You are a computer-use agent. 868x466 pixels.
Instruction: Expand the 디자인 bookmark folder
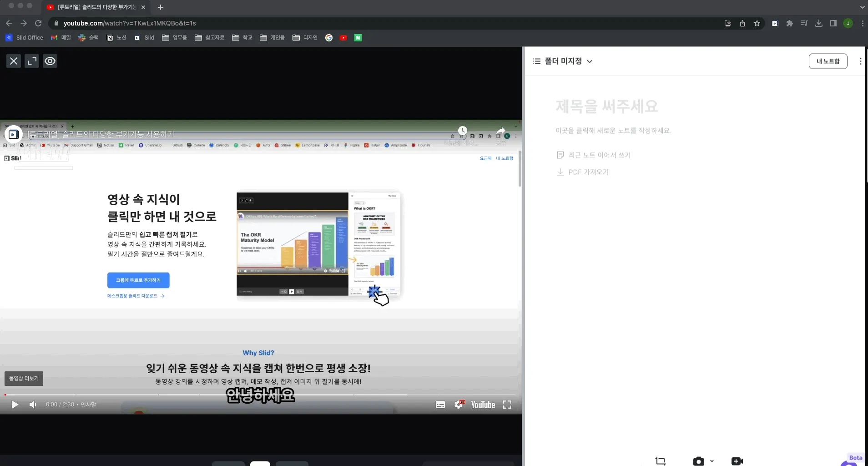pos(305,38)
